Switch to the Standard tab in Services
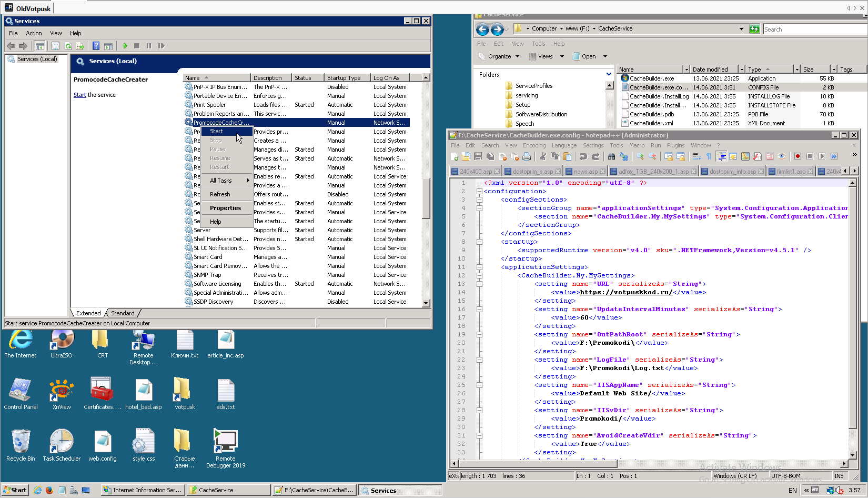Image resolution: width=868 pixels, height=498 pixels. click(x=123, y=313)
